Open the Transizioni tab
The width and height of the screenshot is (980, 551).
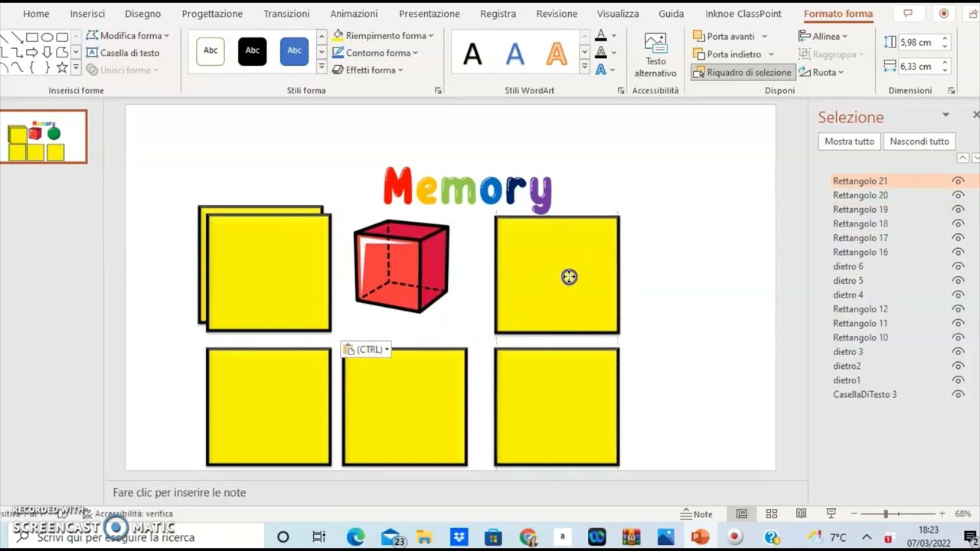point(286,14)
